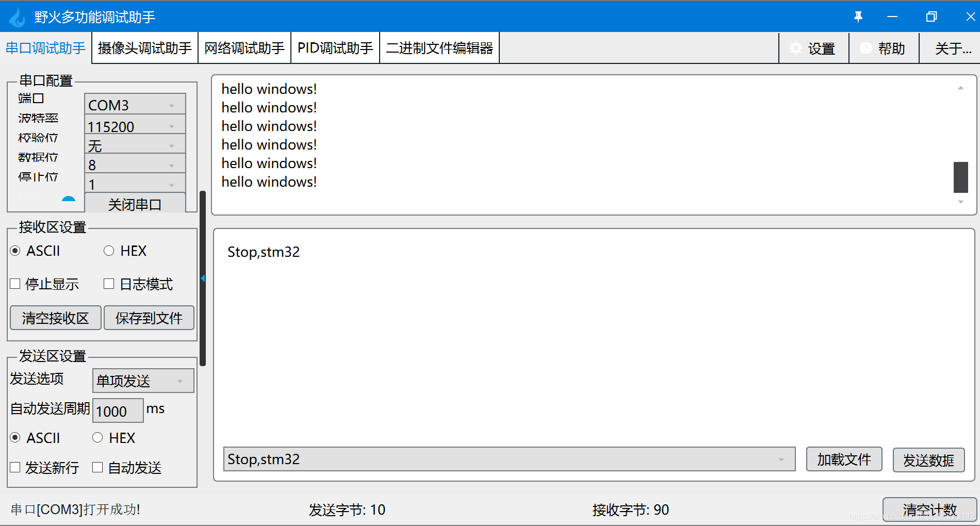Switch to 二进制文件编辑器 tab
This screenshot has width=980, height=526.
click(x=439, y=48)
